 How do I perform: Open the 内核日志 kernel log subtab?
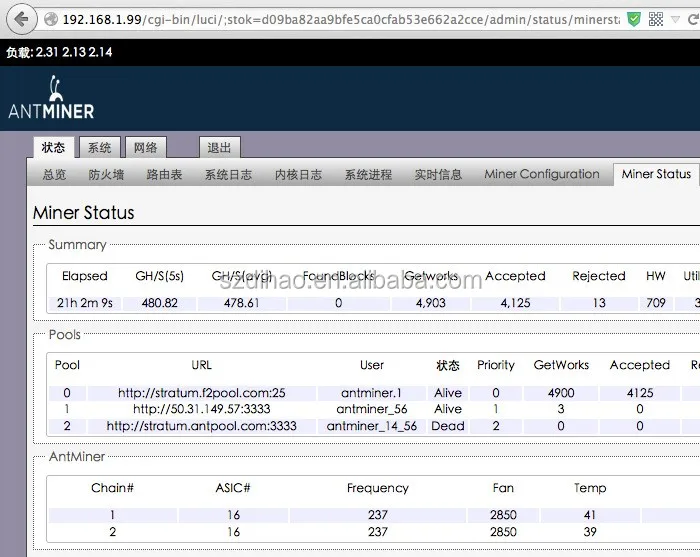[298, 175]
